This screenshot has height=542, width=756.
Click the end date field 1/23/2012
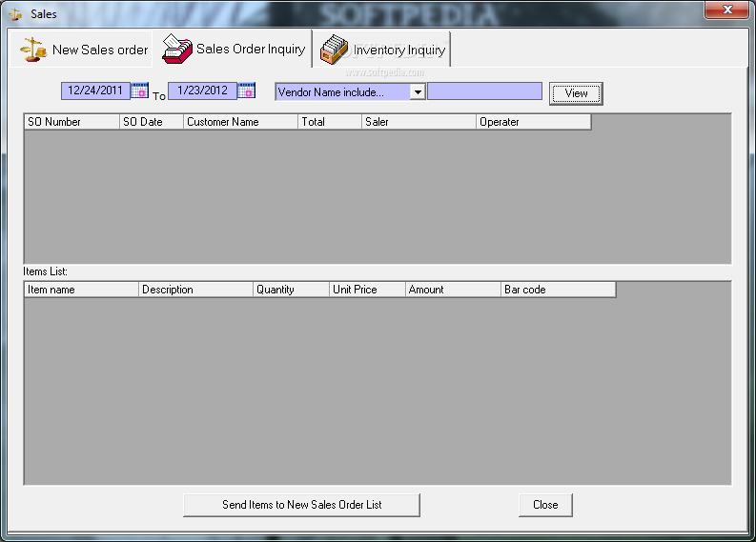(x=202, y=90)
